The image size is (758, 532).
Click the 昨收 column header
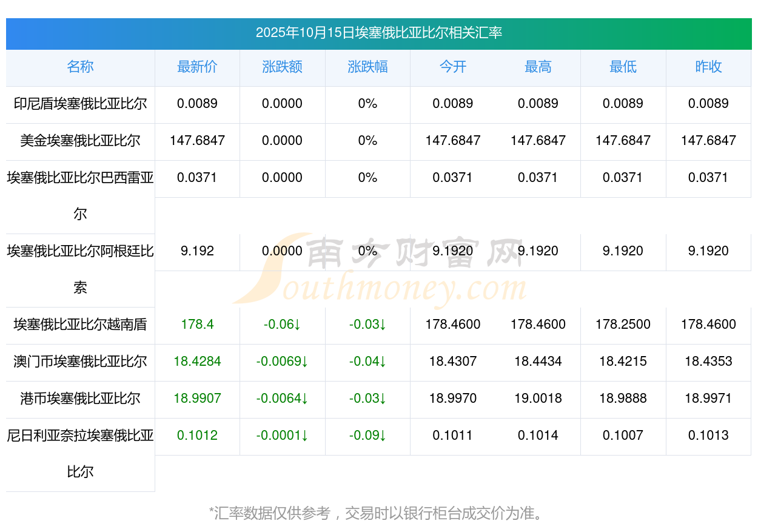(708, 67)
